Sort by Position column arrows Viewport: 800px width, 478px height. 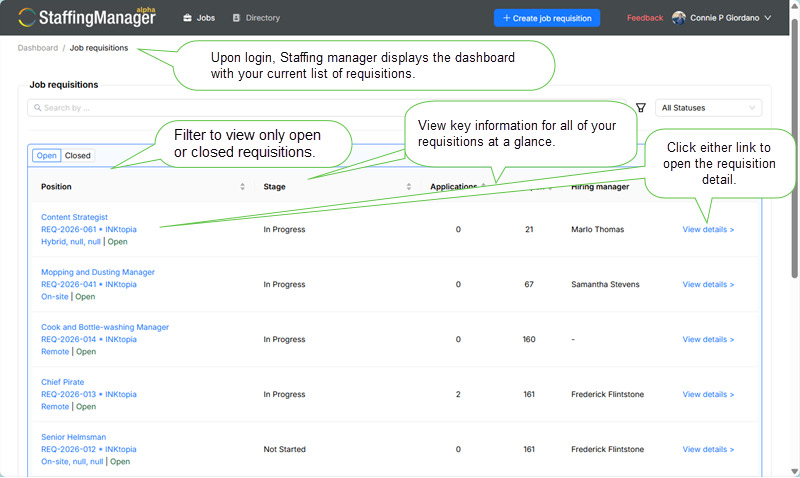[242, 187]
